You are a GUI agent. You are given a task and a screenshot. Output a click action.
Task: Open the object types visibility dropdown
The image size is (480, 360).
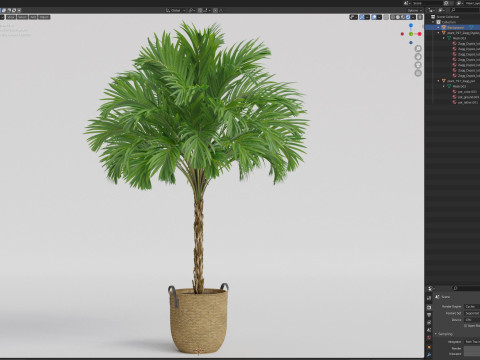coord(354,17)
